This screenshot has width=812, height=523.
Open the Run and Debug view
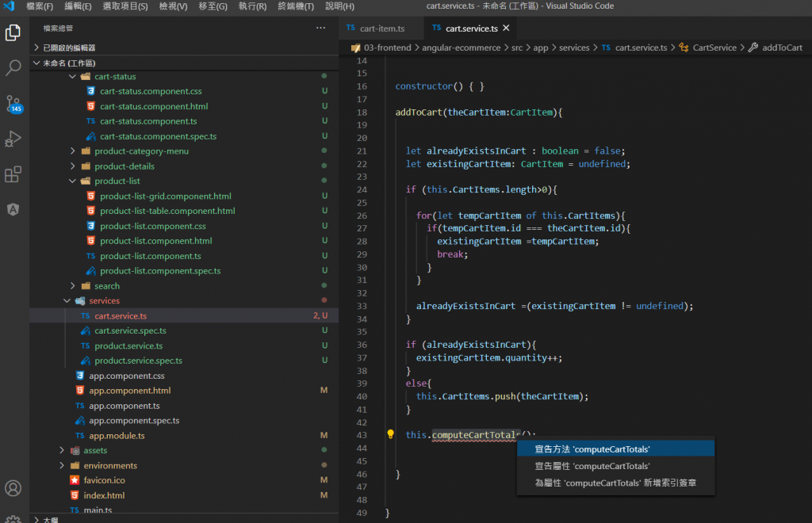13,139
